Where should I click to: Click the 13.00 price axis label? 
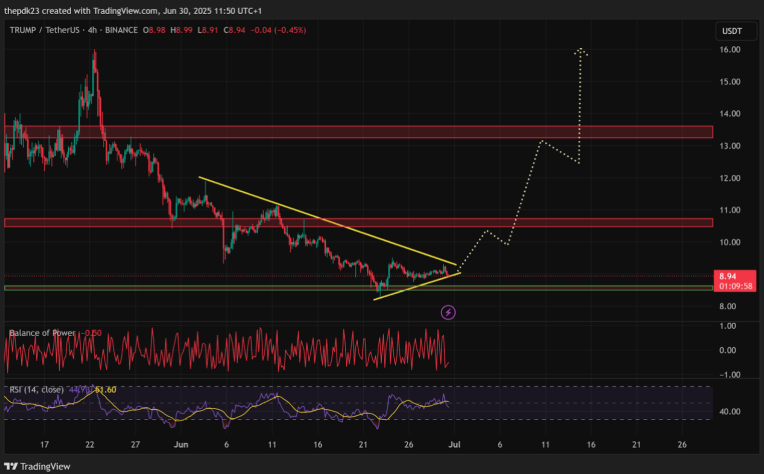tap(729, 146)
